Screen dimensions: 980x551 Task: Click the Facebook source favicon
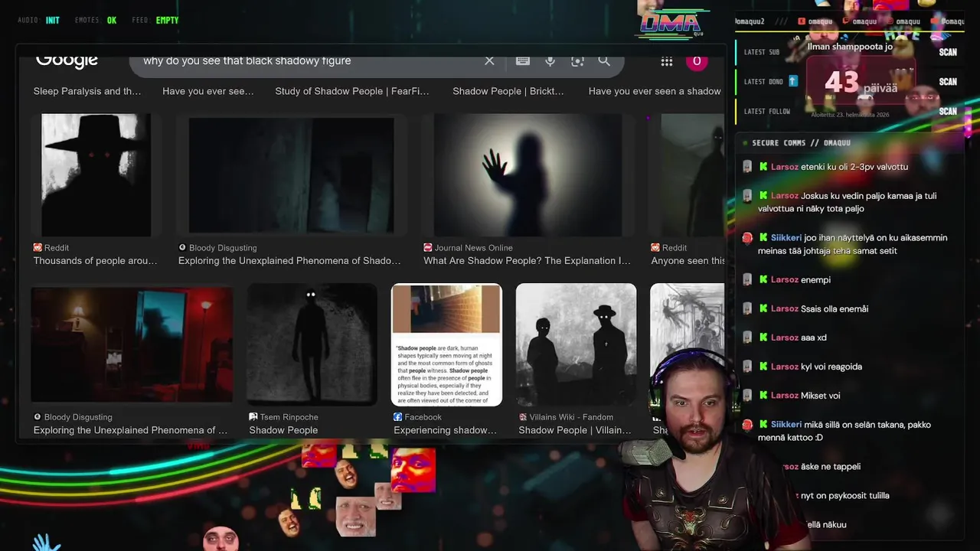point(397,417)
